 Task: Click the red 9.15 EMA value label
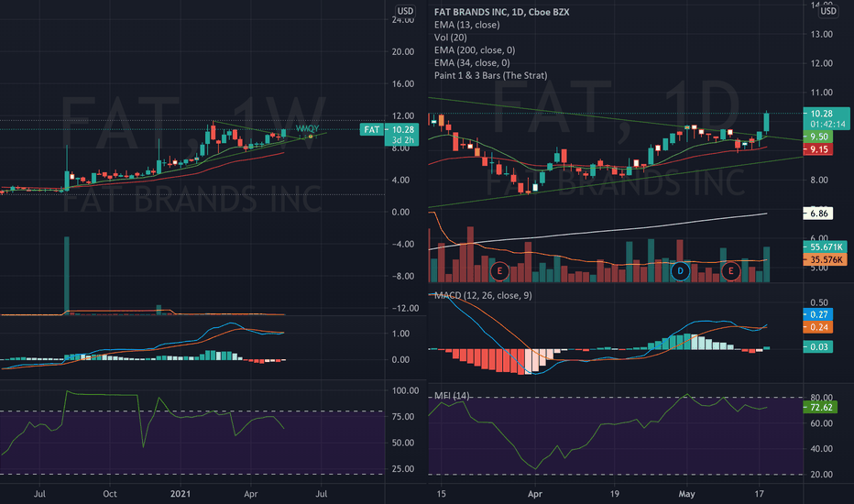[x=818, y=149]
